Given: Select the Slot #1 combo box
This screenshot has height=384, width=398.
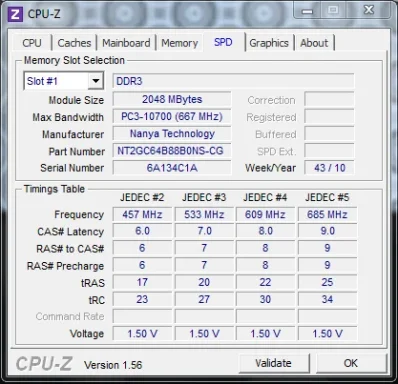Looking at the screenshot, I should (x=64, y=81).
